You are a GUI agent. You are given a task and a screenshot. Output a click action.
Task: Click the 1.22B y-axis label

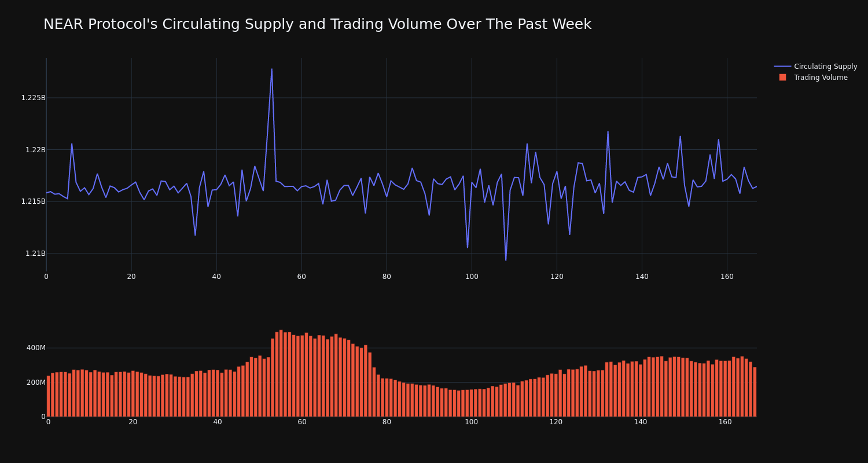click(x=35, y=150)
